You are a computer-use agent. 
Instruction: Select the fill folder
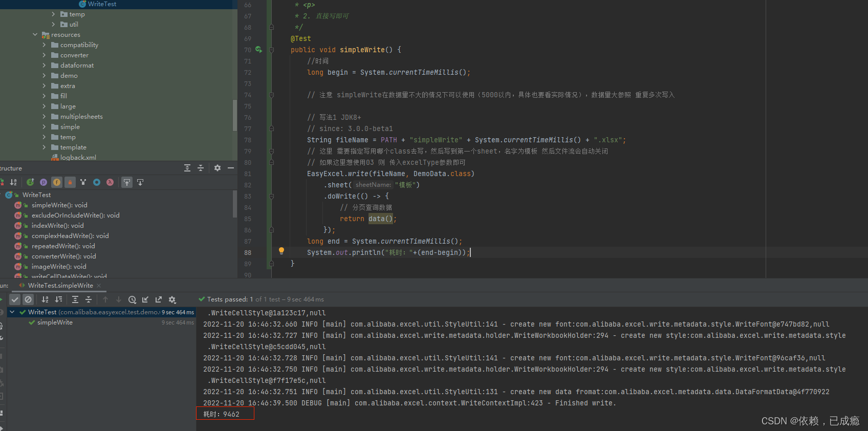pyautogui.click(x=63, y=96)
